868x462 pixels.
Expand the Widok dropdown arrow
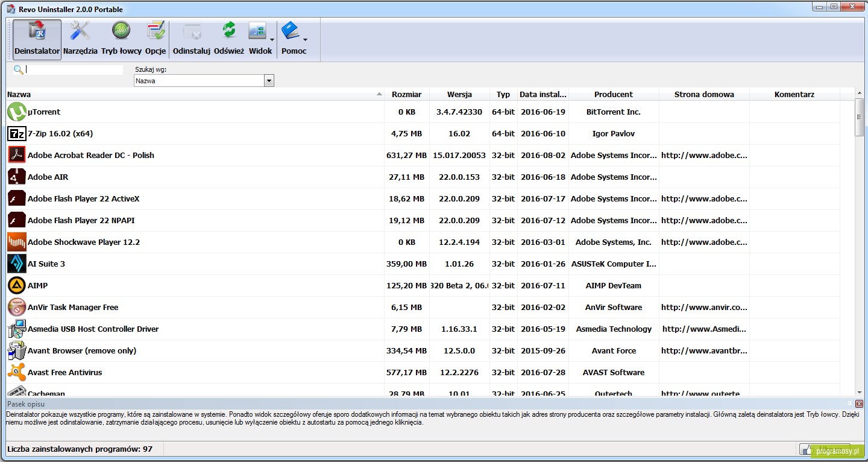point(271,40)
